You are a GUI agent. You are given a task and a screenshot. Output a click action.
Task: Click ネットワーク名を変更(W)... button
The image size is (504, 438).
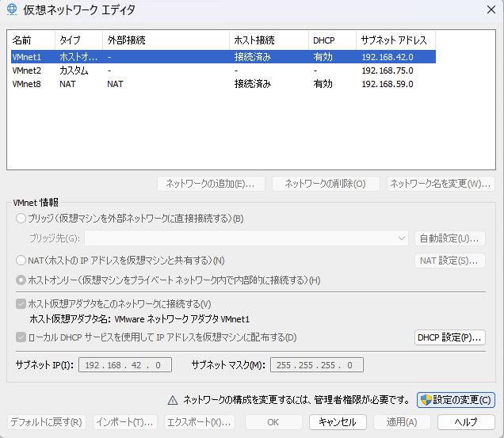(441, 184)
